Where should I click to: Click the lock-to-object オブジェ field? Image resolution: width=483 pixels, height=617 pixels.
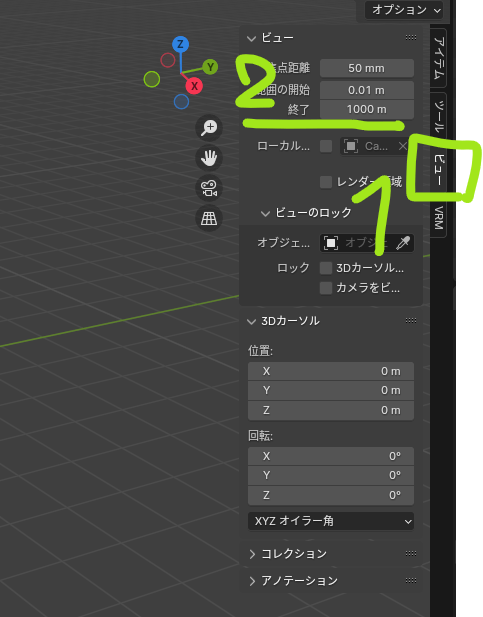point(367,243)
